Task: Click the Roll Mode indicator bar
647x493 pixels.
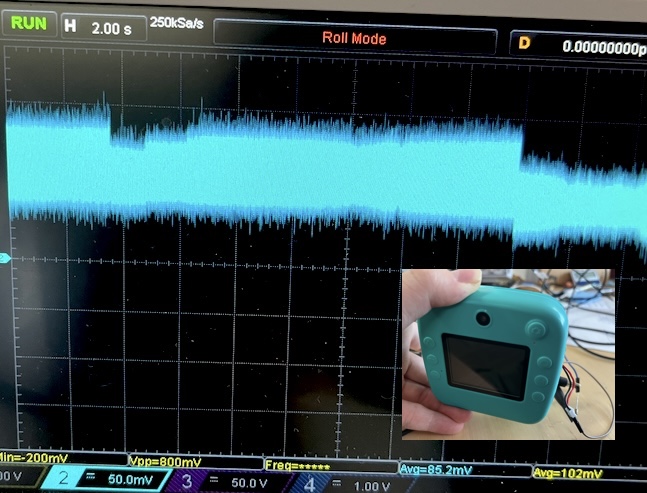Action: (354, 38)
